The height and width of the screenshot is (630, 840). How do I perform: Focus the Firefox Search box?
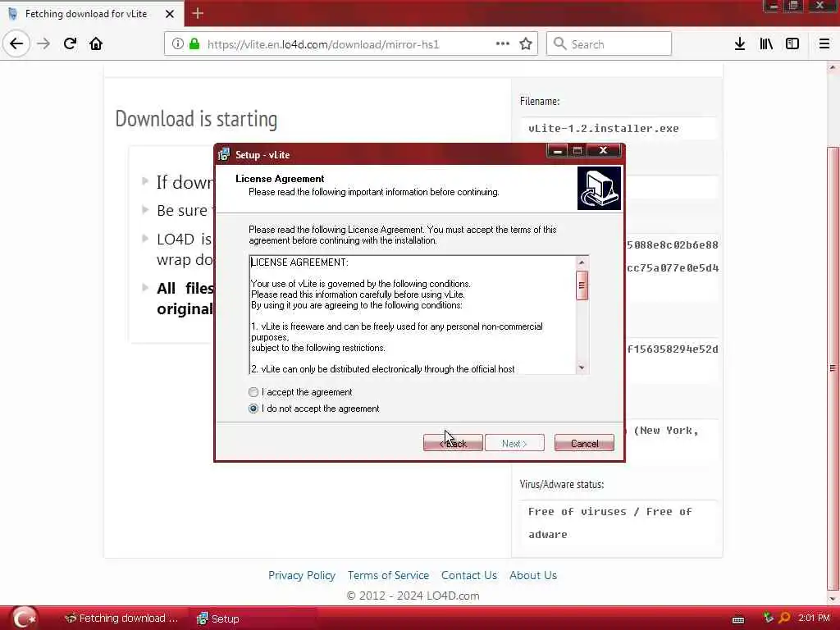609,44
